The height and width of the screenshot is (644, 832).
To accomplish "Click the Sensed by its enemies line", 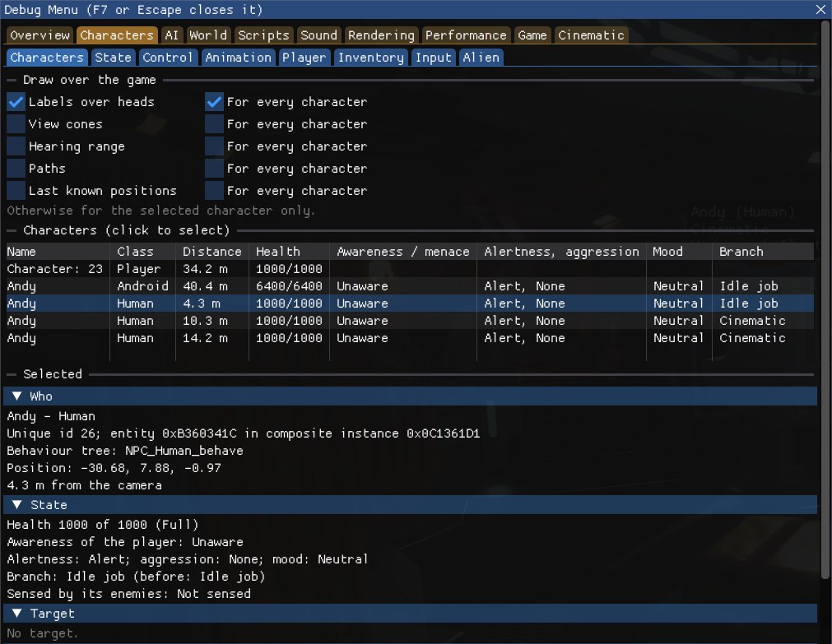I will 128,594.
